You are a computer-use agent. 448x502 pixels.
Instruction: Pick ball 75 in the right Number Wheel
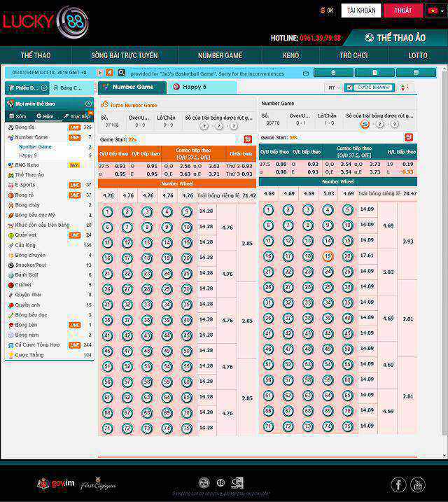[347, 426]
